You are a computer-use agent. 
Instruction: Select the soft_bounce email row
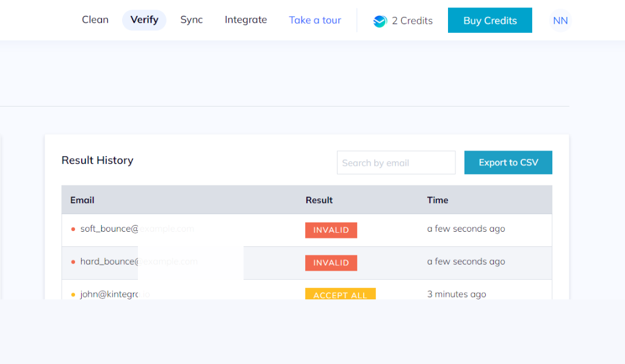point(307,230)
